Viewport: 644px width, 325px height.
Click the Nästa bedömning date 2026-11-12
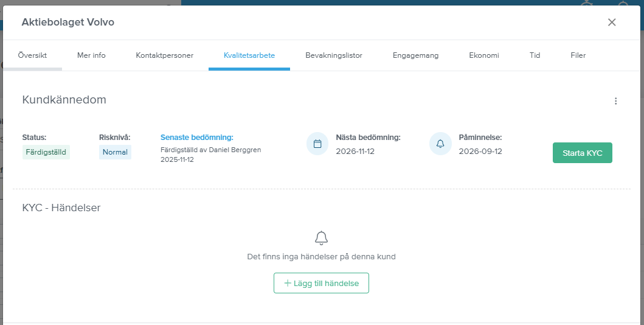pos(355,152)
